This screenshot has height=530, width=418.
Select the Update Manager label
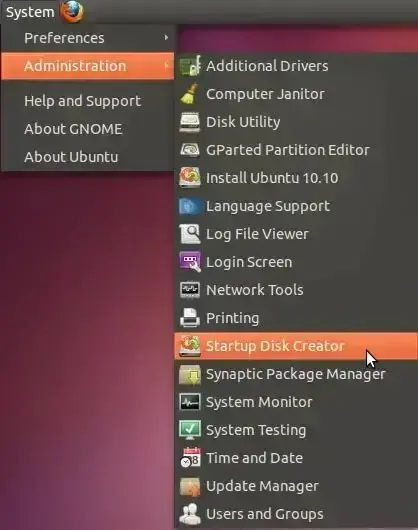coord(262,486)
